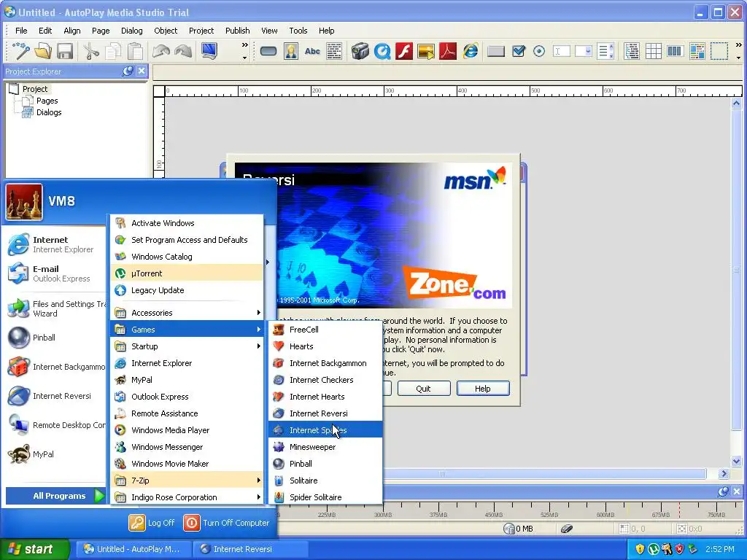Open the File menu
This screenshot has width=747, height=560.
click(x=21, y=31)
